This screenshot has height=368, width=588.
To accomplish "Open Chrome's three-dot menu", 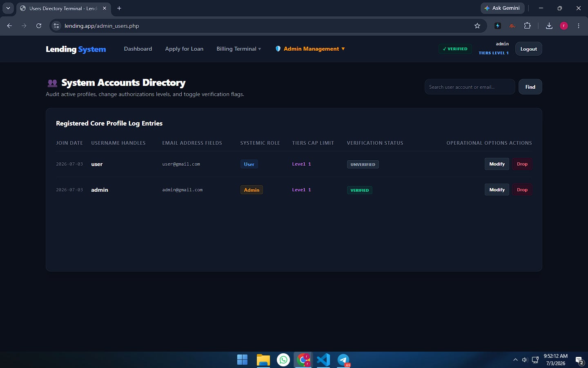I will tap(579, 26).
